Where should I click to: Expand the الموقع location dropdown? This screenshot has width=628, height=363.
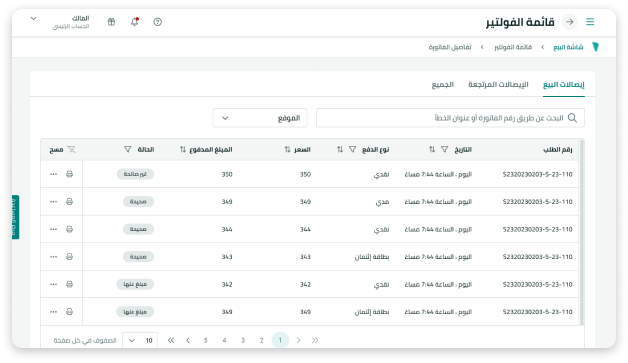260,118
